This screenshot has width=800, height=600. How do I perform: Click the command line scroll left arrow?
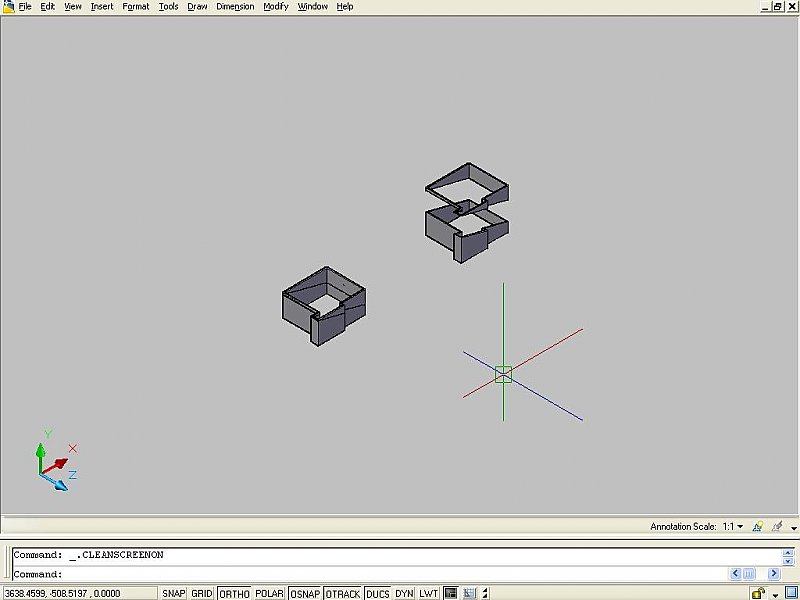click(x=735, y=573)
